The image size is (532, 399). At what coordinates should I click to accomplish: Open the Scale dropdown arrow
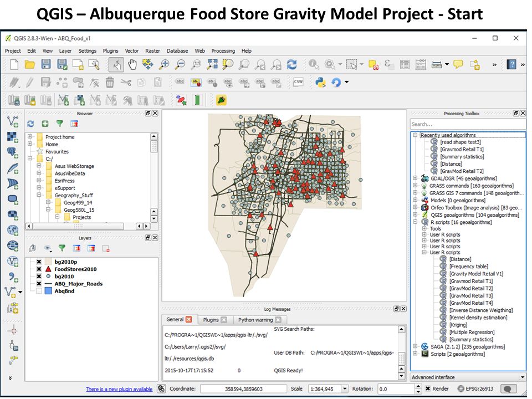click(345, 389)
